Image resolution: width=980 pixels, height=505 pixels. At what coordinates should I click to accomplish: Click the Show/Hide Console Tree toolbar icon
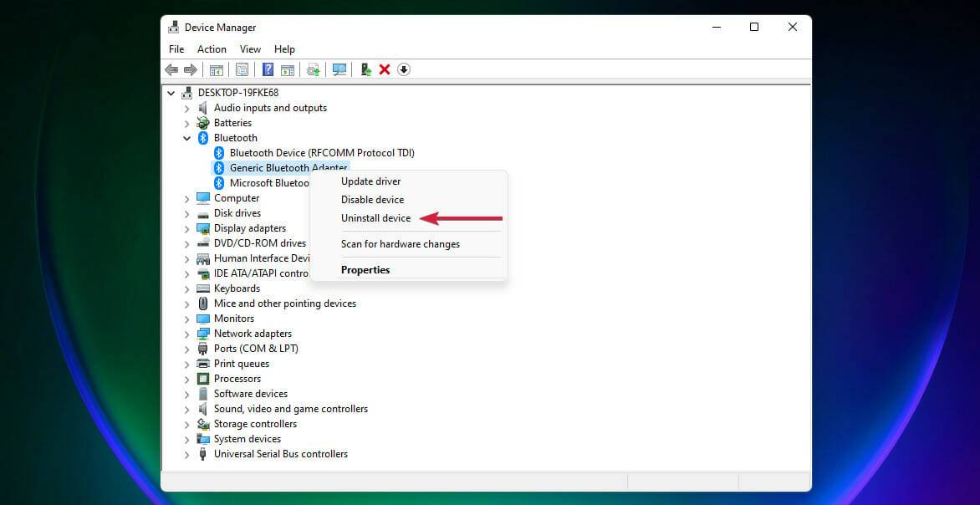pyautogui.click(x=217, y=69)
